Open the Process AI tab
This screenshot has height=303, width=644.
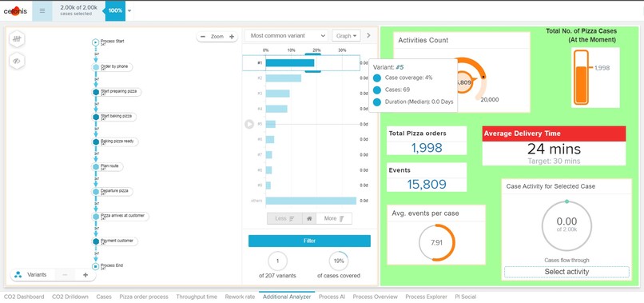332,297
